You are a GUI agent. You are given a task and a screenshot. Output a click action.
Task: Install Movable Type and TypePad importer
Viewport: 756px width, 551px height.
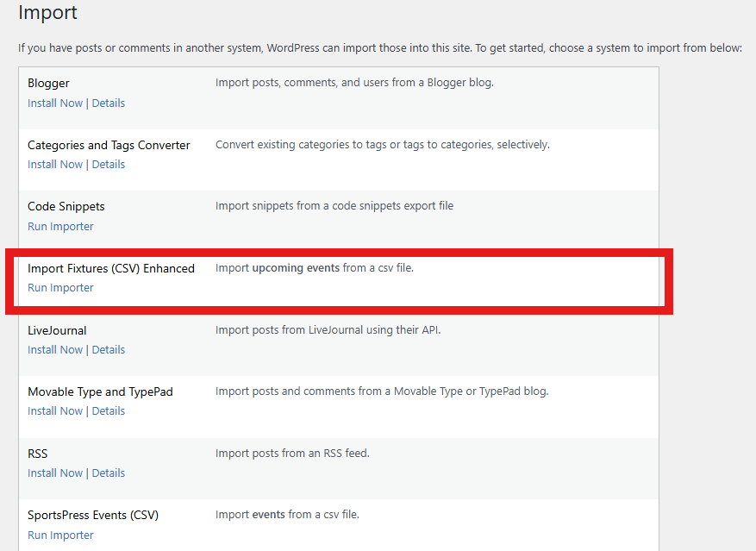pos(54,410)
